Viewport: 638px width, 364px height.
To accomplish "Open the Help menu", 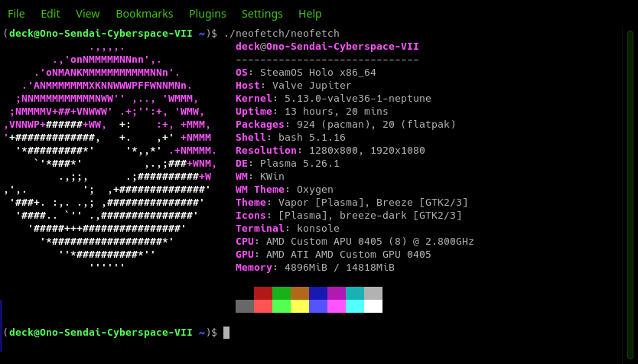I will (310, 14).
